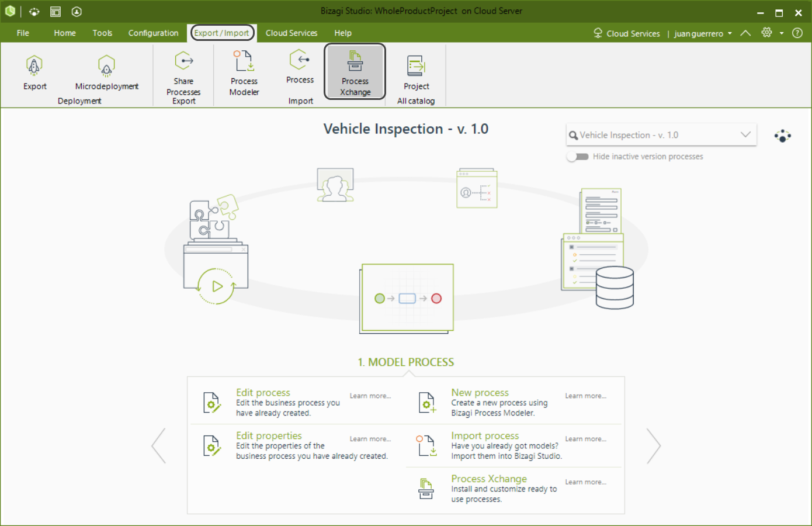Click Learn more next to Import process
The width and height of the screenshot is (812, 526).
point(585,440)
